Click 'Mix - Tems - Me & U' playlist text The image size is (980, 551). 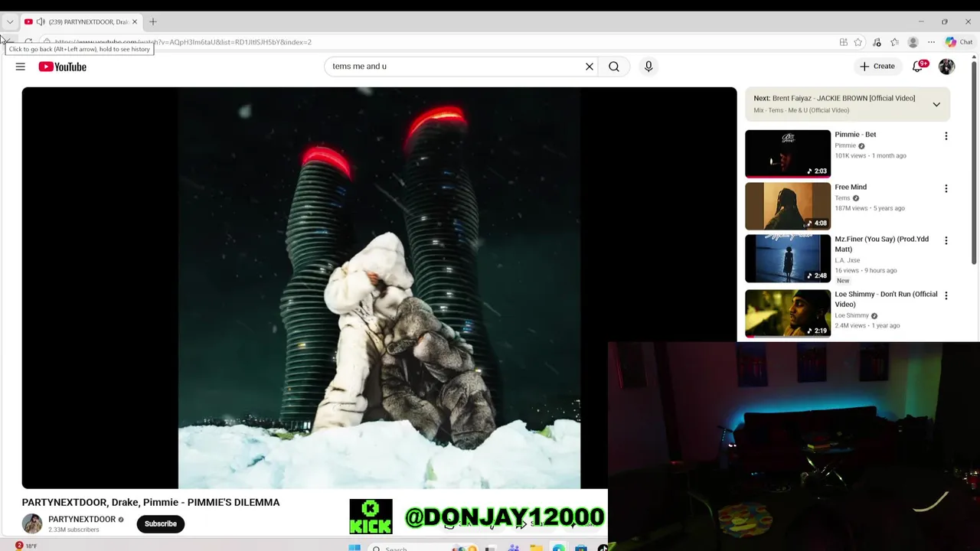coord(801,110)
